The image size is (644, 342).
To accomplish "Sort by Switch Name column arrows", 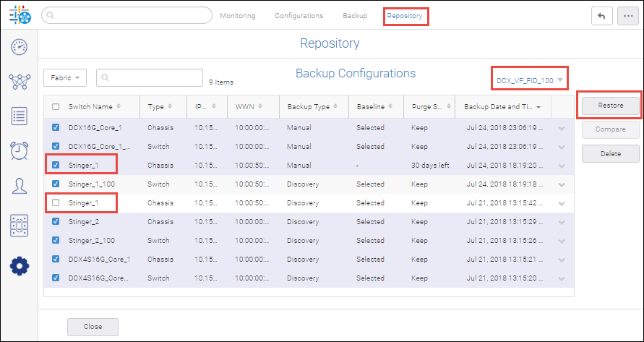I will [119, 106].
